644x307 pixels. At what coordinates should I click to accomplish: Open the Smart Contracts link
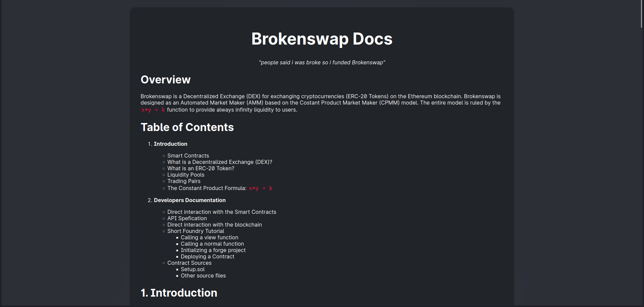(188, 156)
